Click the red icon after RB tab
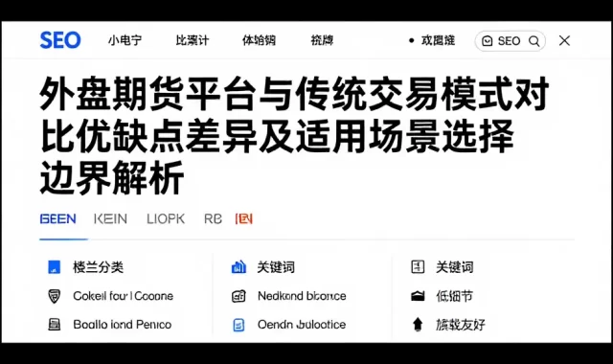The height and width of the screenshot is (364, 613). coord(244,219)
